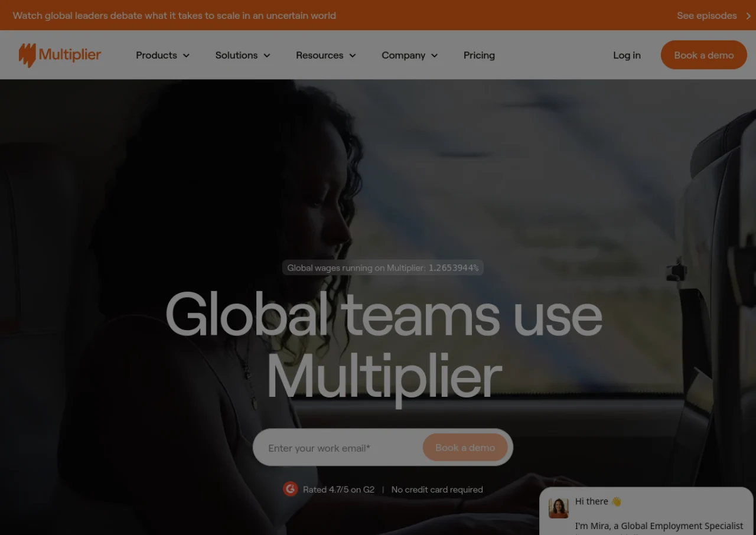Click See episodes in the top banner
The height and width of the screenshot is (535, 756).
(x=707, y=16)
